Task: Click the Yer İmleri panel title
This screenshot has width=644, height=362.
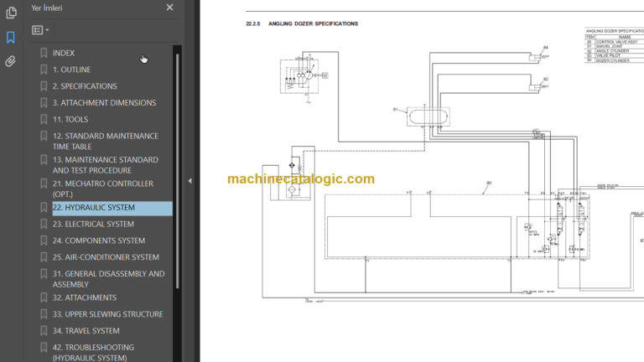Action: pos(47,8)
